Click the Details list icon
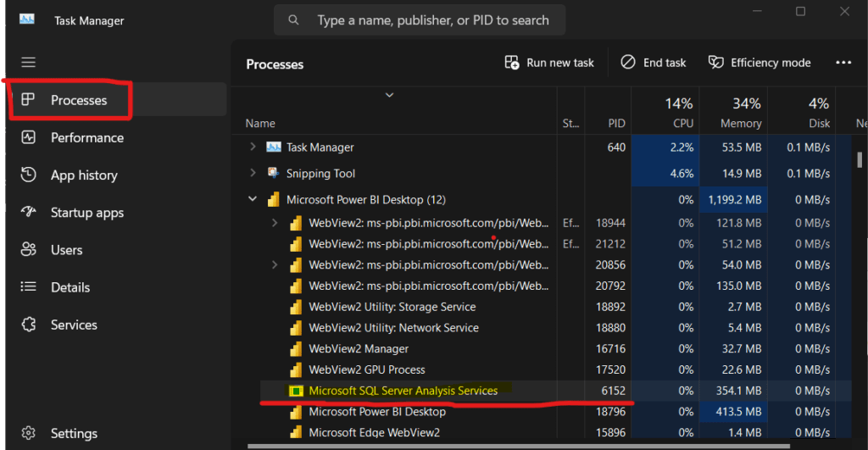 (28, 286)
